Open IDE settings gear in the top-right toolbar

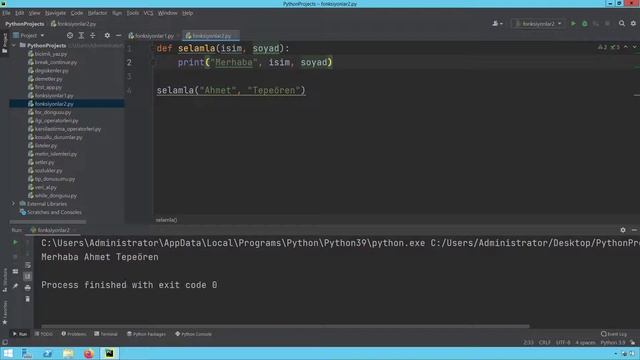633,24
